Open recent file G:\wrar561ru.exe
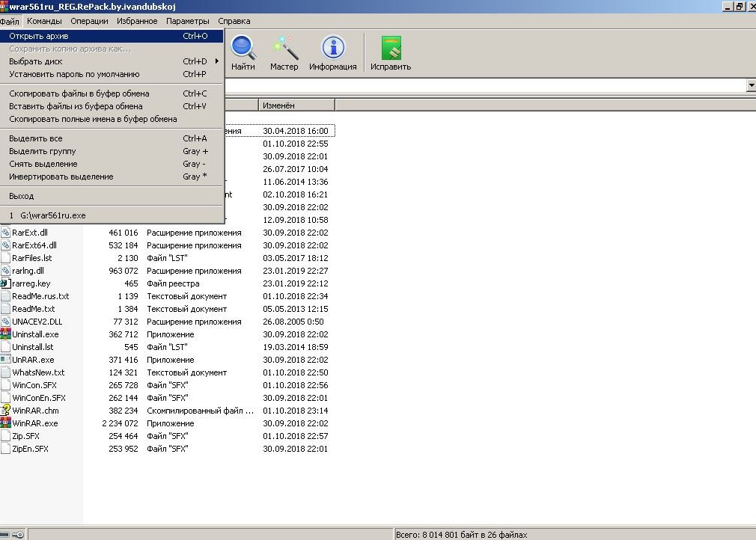The width and height of the screenshot is (756, 540). [x=112, y=215]
